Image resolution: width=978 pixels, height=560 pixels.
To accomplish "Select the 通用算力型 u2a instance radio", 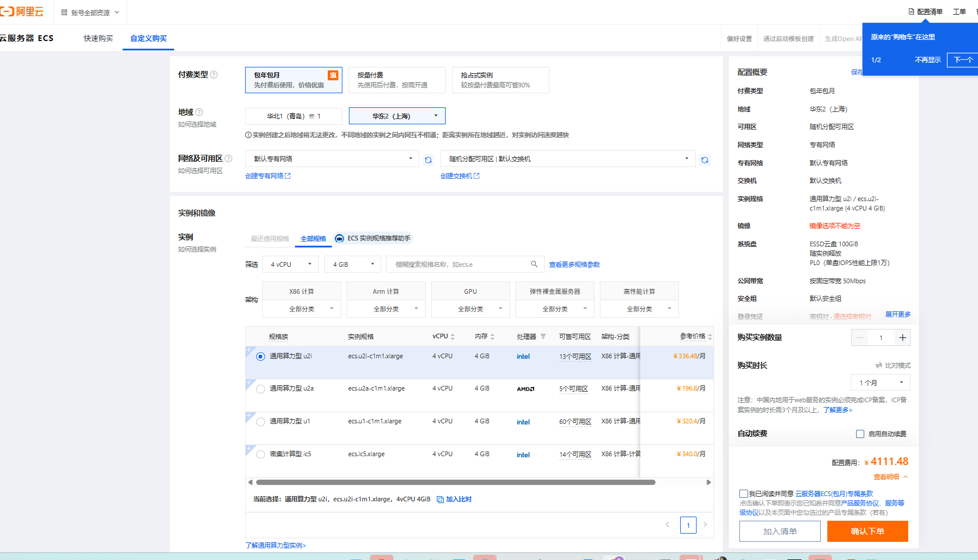I will pos(260,389).
